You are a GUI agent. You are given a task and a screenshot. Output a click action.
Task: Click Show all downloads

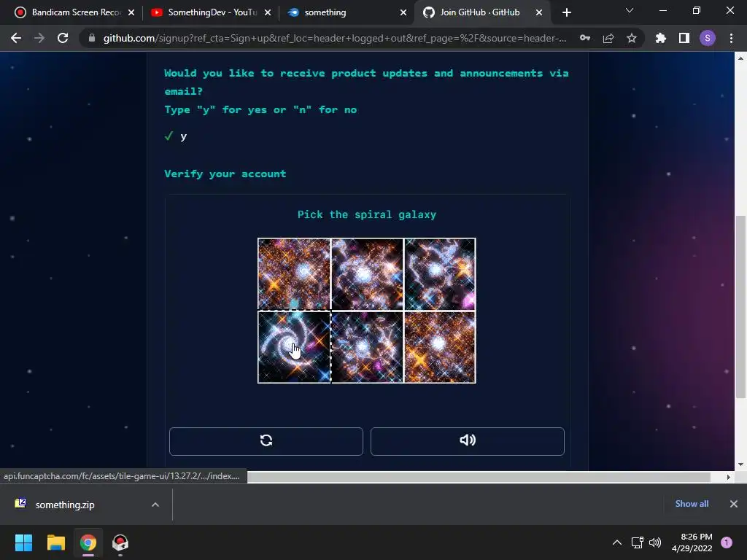click(x=692, y=504)
